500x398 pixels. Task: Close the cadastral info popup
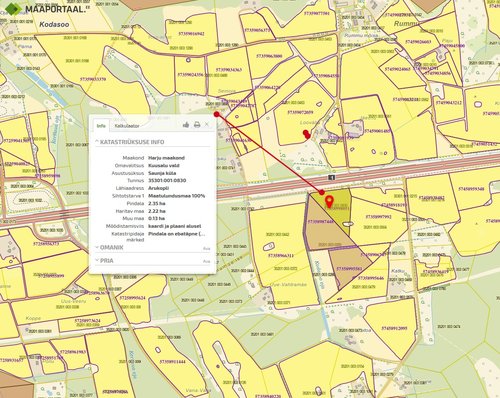[207, 124]
